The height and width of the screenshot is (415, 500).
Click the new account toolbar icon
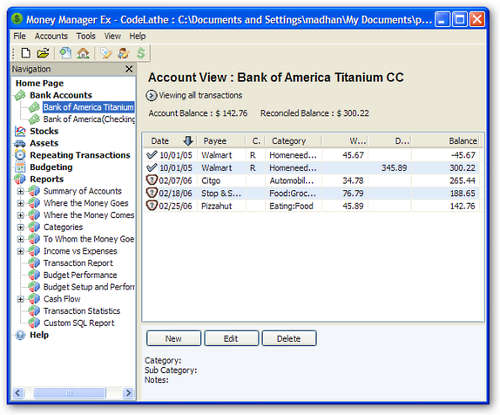66,53
